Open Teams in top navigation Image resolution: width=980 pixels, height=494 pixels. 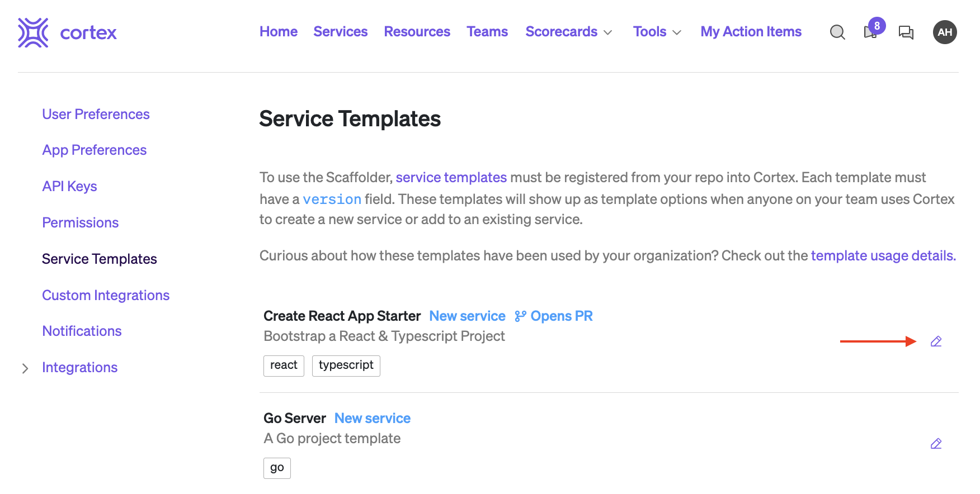click(488, 32)
